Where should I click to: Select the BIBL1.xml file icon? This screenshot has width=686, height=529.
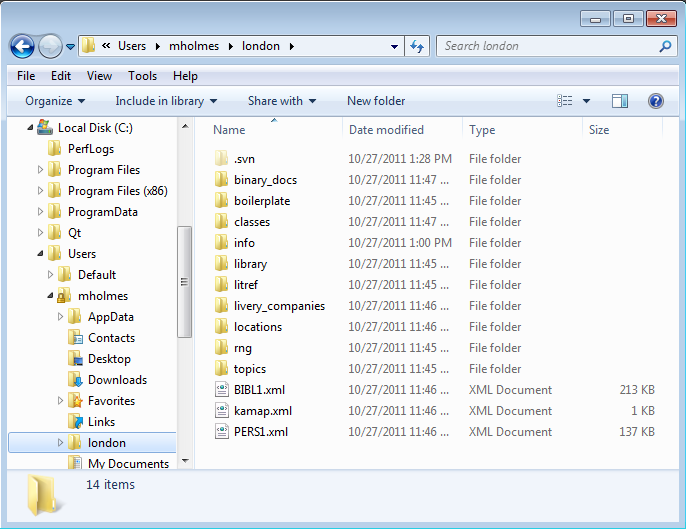222,389
